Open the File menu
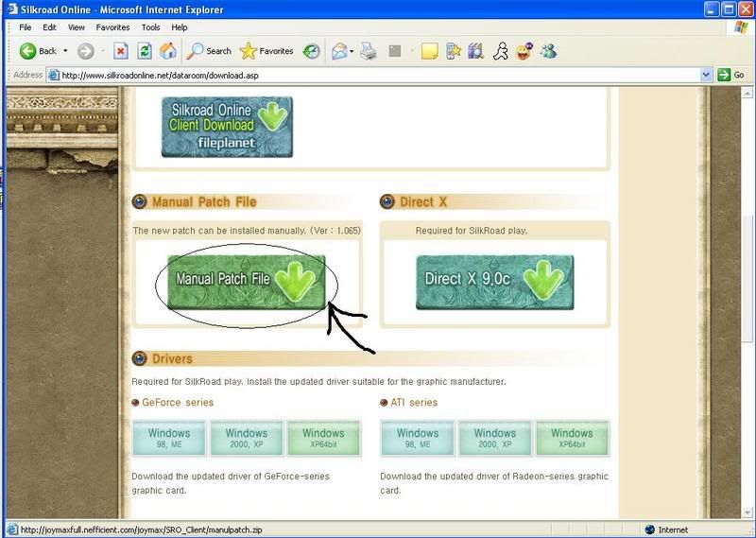The image size is (756, 538). pos(26,27)
